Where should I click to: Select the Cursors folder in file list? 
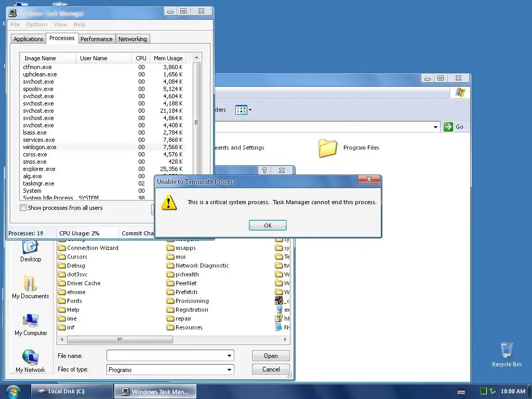[73, 257]
